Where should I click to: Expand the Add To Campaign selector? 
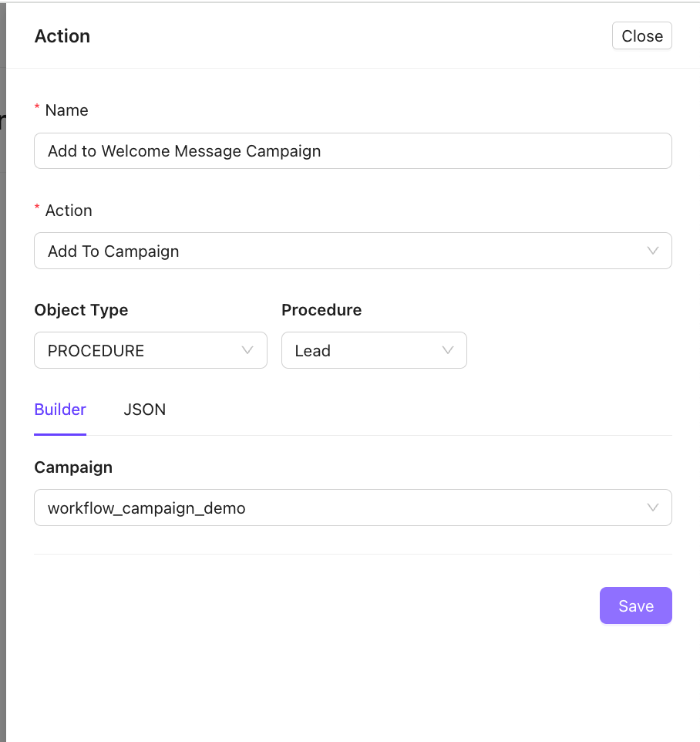352,251
